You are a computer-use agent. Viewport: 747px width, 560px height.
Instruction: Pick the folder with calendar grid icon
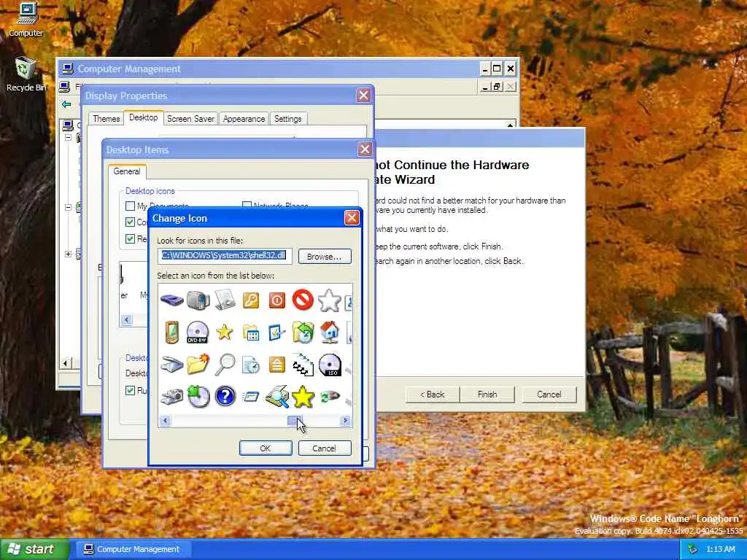click(251, 332)
